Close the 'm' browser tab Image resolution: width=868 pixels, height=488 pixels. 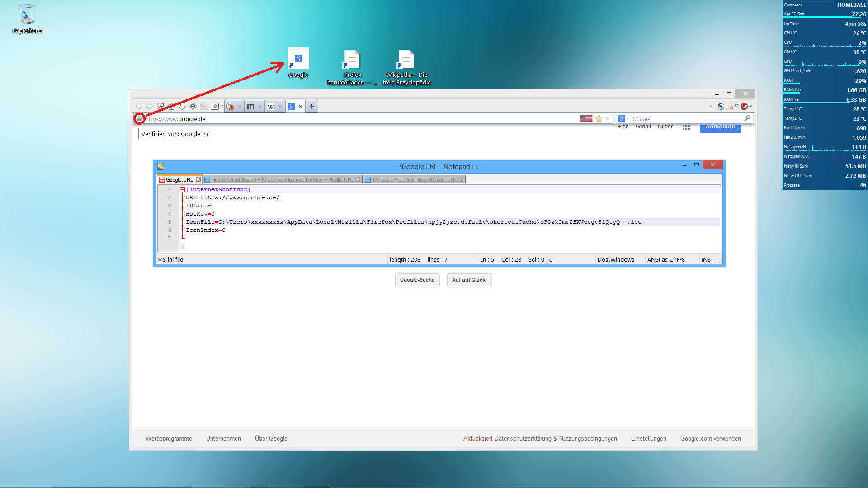point(260,107)
